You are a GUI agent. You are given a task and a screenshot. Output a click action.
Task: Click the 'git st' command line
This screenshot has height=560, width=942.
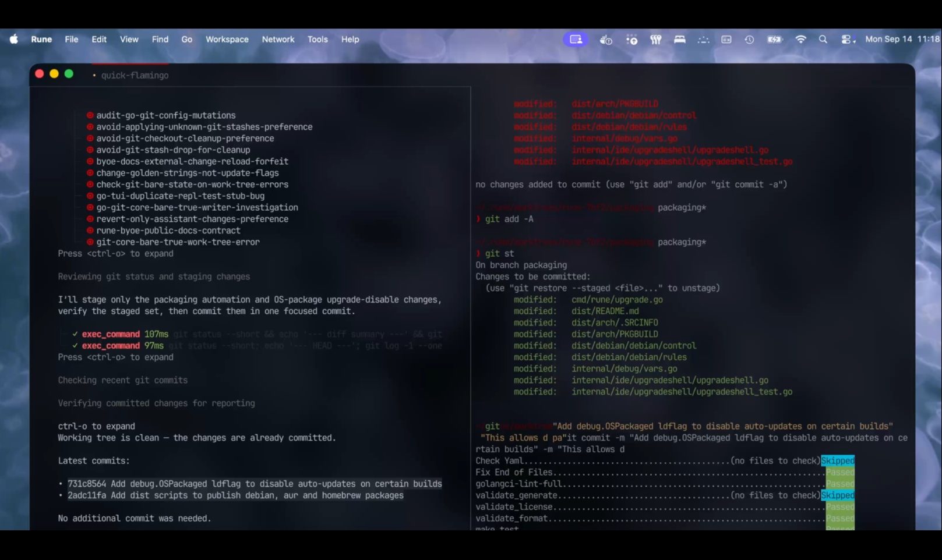tap(495, 254)
